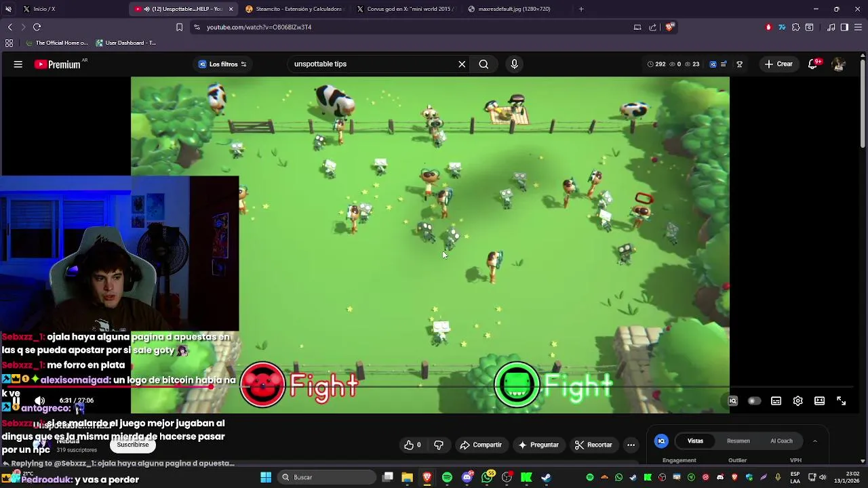The image size is (868, 488).
Task: Open the account avatar menu
Action: 839,64
